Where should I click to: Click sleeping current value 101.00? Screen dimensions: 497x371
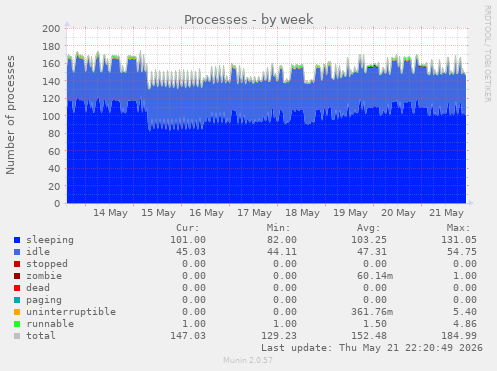(x=188, y=240)
